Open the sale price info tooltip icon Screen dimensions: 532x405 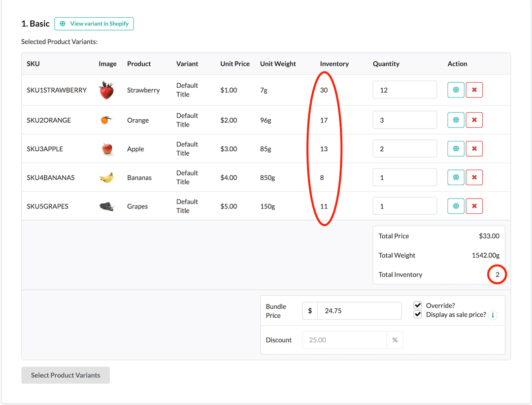493,315
